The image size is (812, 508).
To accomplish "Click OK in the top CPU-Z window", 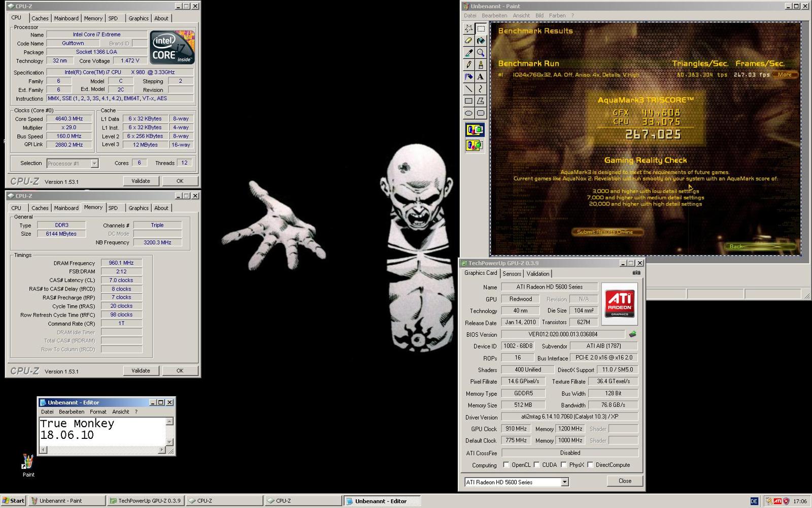I will 180,181.
